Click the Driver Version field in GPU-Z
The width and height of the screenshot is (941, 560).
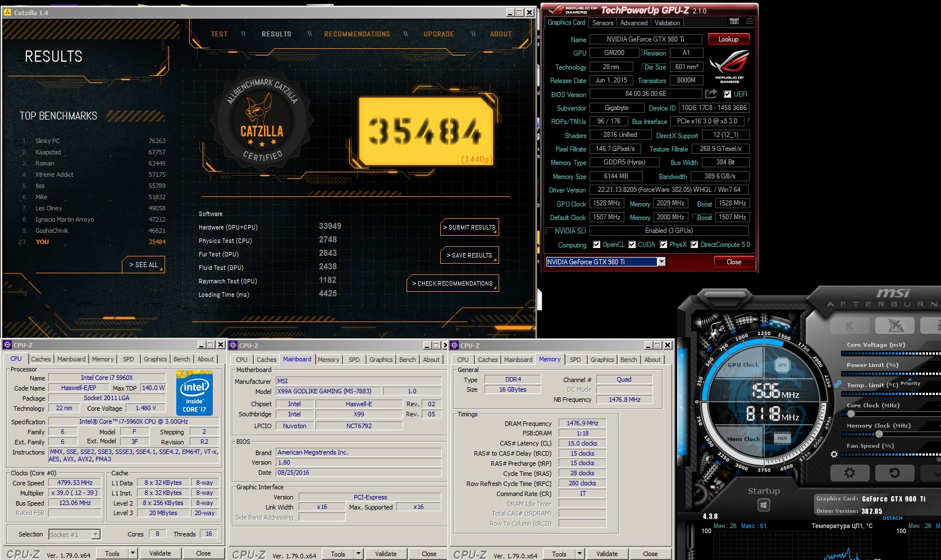pyautogui.click(x=669, y=190)
